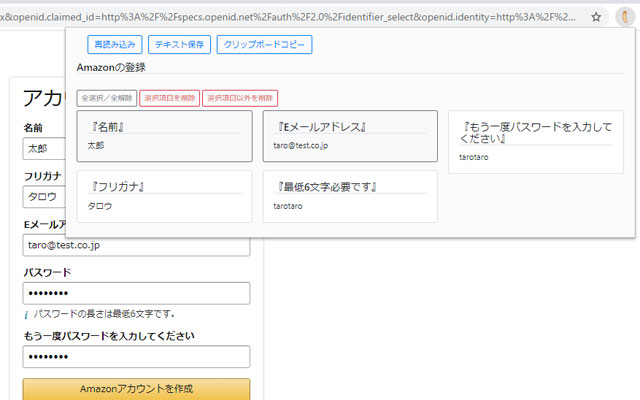Click the パスワードの長さは最低6文字です hint text
Image resolution: width=640 pixels, height=400 pixels.
pos(104,314)
